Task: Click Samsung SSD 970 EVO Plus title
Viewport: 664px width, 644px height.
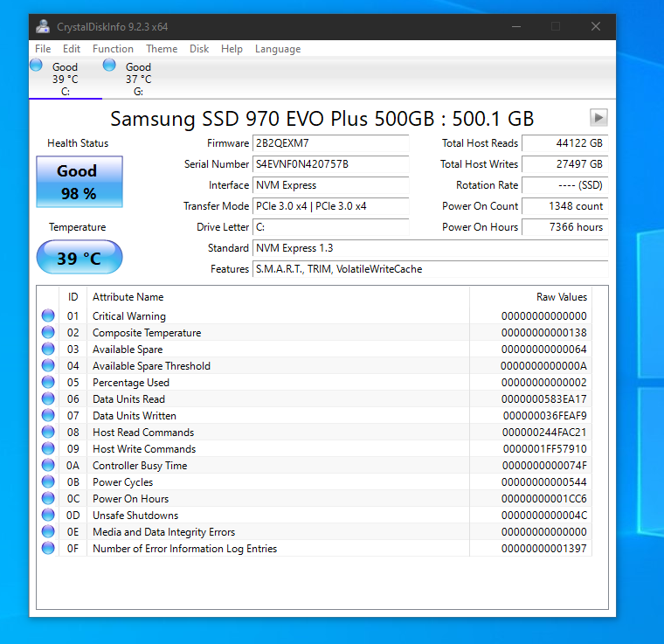Action: (322, 119)
